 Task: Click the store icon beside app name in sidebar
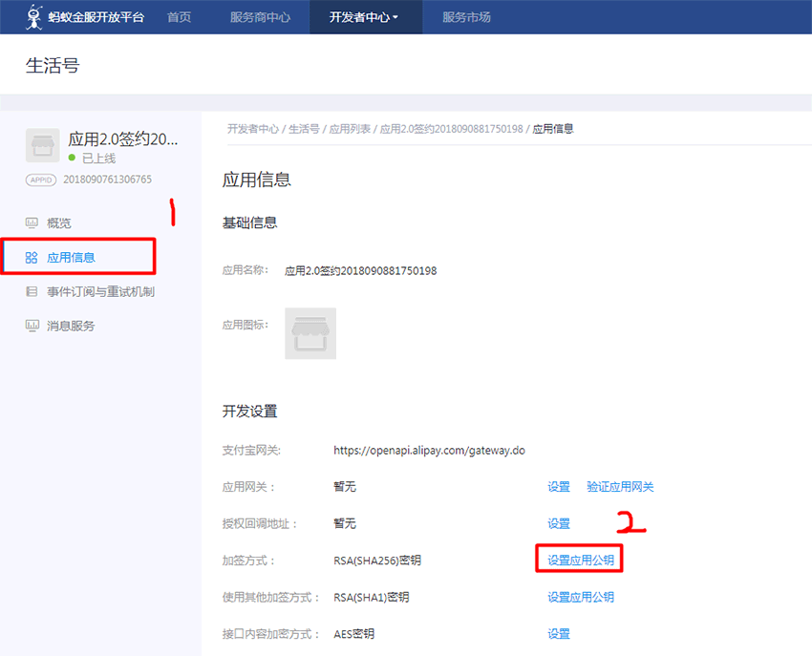coord(42,145)
